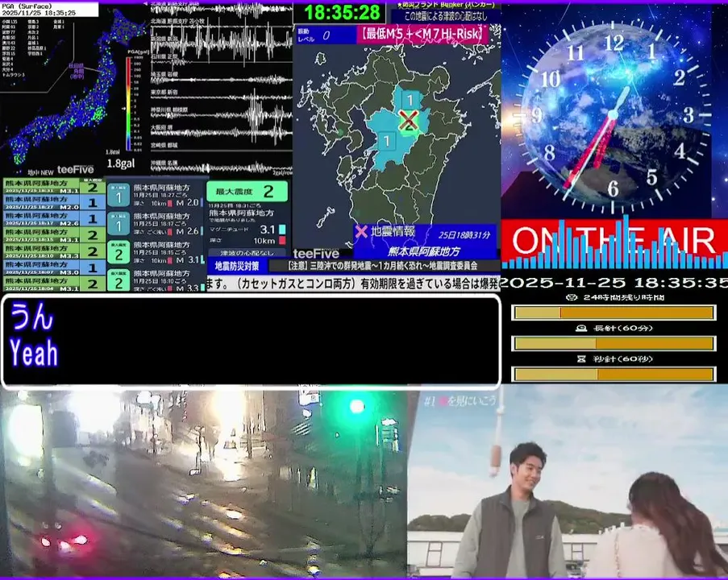
Task: Click the ON THE AIR red banner
Action: (x=614, y=242)
